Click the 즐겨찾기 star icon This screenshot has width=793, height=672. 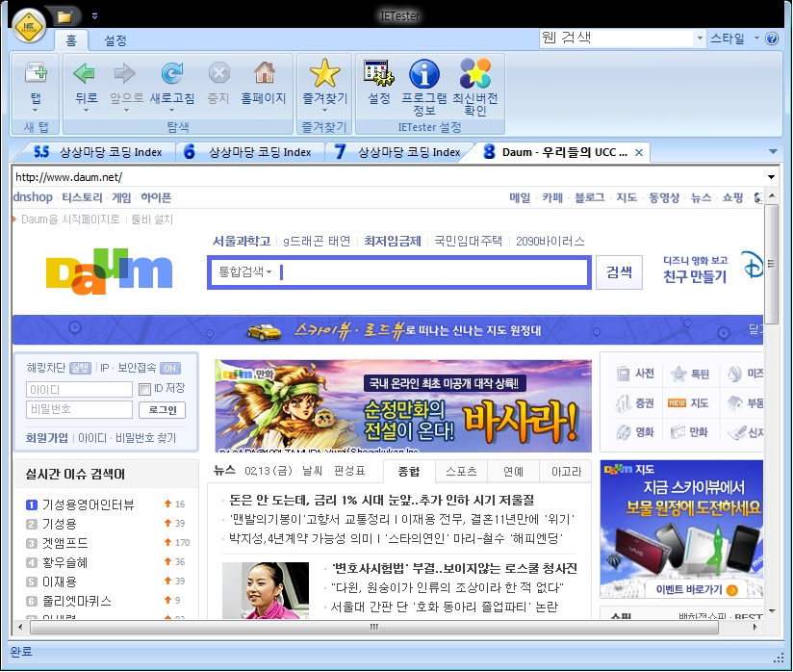click(324, 73)
